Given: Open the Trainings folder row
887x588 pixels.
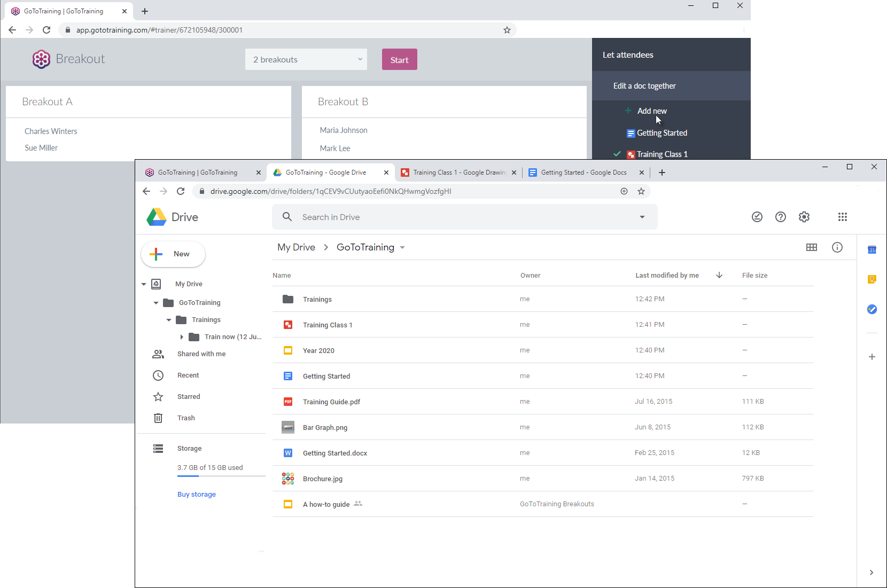Looking at the screenshot, I should coord(543,299).
